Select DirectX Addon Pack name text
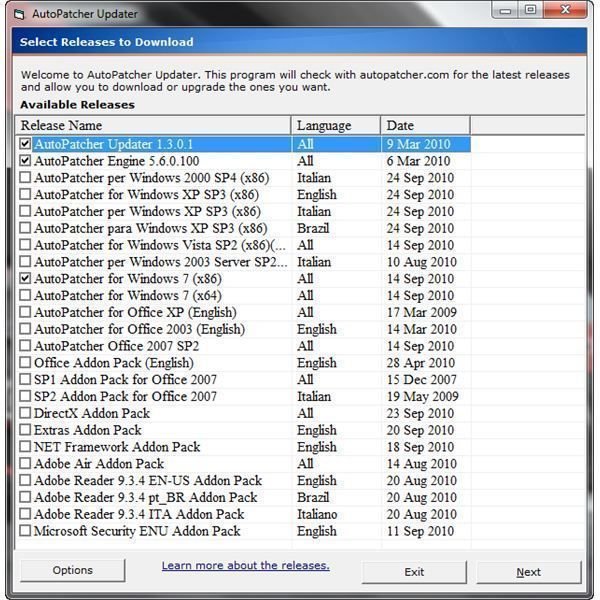Image resolution: width=600 pixels, height=600 pixels. (92, 414)
